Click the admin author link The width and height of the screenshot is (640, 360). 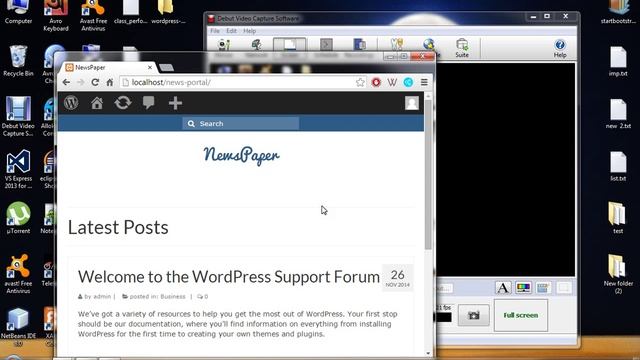tap(102, 296)
